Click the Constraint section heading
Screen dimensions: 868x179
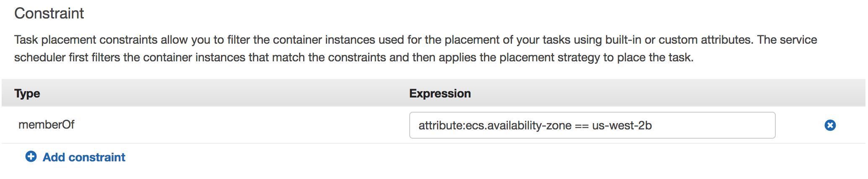point(49,13)
